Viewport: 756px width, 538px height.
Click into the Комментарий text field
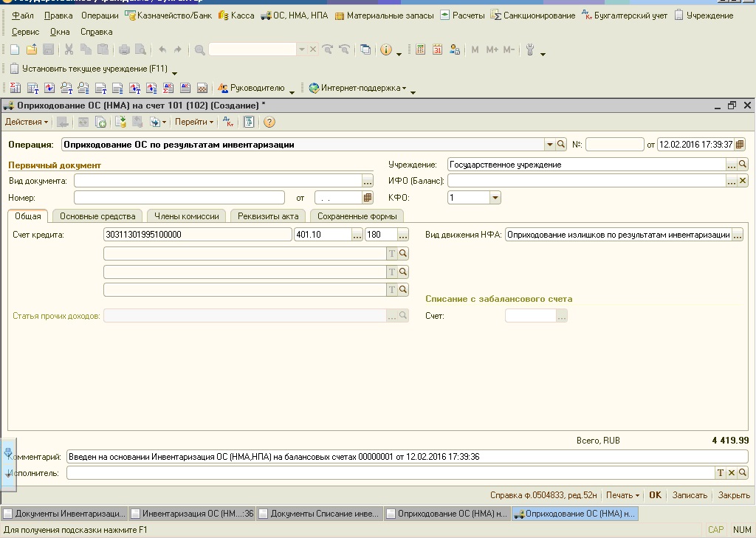[x=406, y=457]
